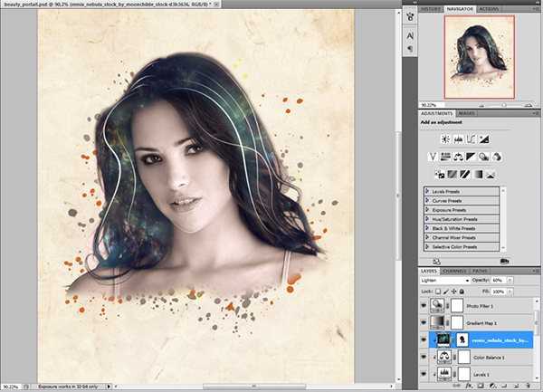Open the Lighten blend mode dropdown
This screenshot has width=543, height=392.
pyautogui.click(x=445, y=280)
